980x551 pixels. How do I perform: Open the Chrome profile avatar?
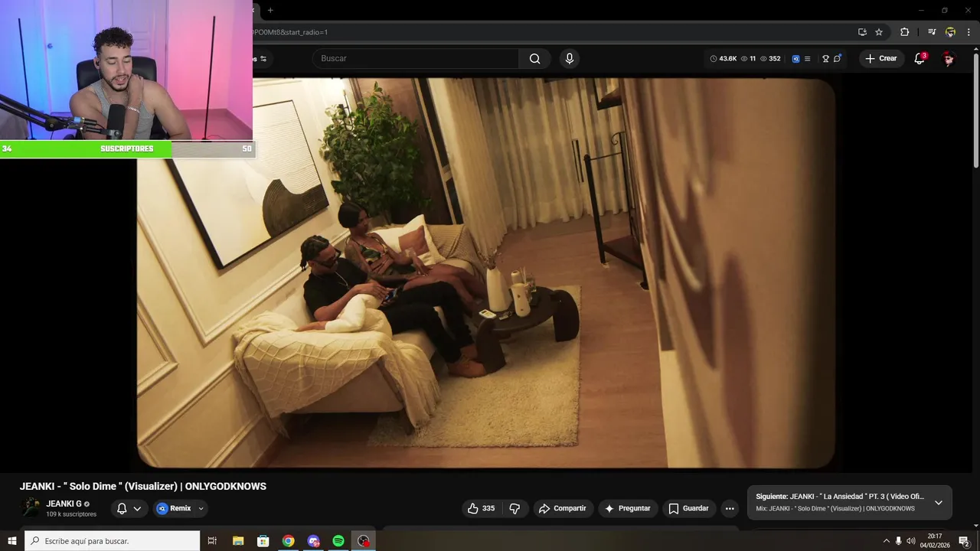click(950, 32)
